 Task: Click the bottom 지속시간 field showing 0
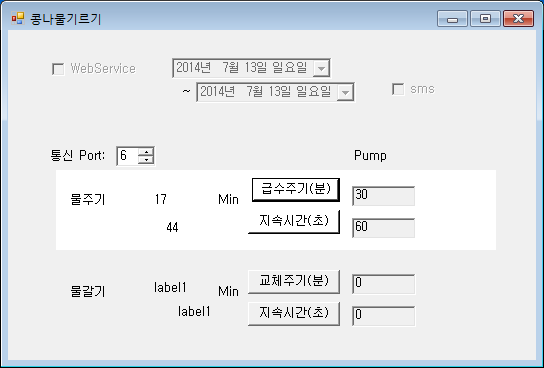pos(383,316)
